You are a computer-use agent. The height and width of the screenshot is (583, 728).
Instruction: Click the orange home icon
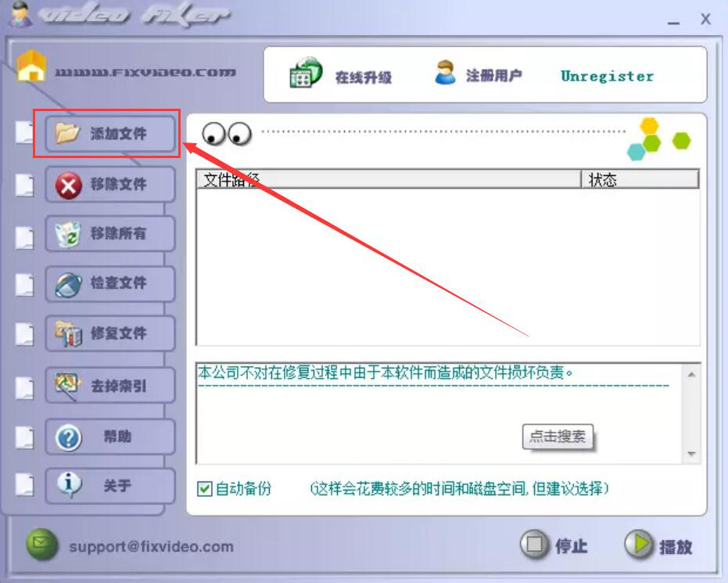(31, 66)
